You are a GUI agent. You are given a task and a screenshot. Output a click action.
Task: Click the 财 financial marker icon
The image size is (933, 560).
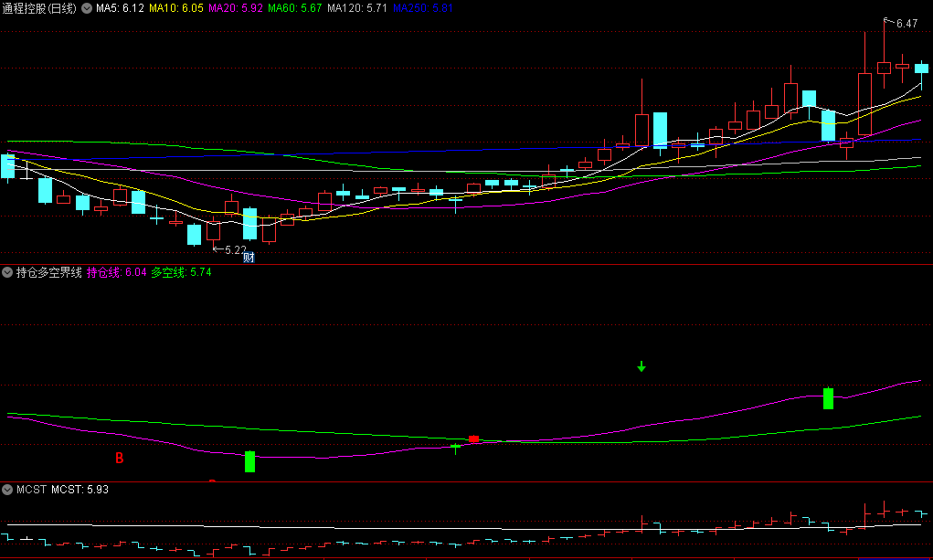coord(249,257)
